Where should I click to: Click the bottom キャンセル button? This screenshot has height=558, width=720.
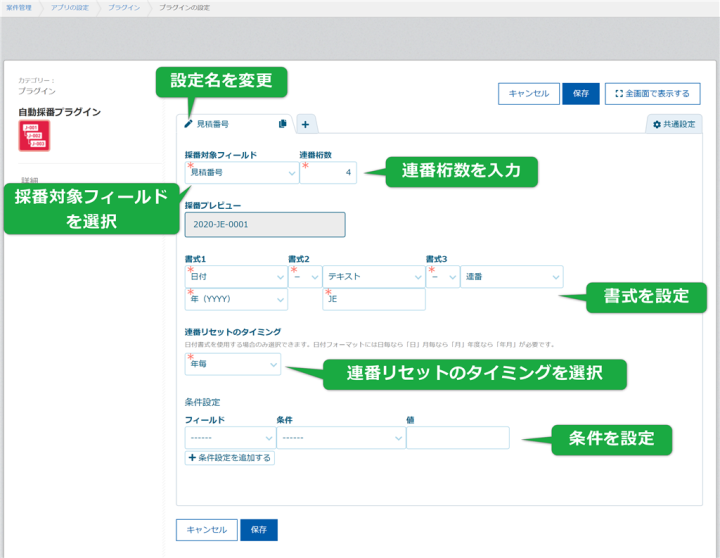206,530
